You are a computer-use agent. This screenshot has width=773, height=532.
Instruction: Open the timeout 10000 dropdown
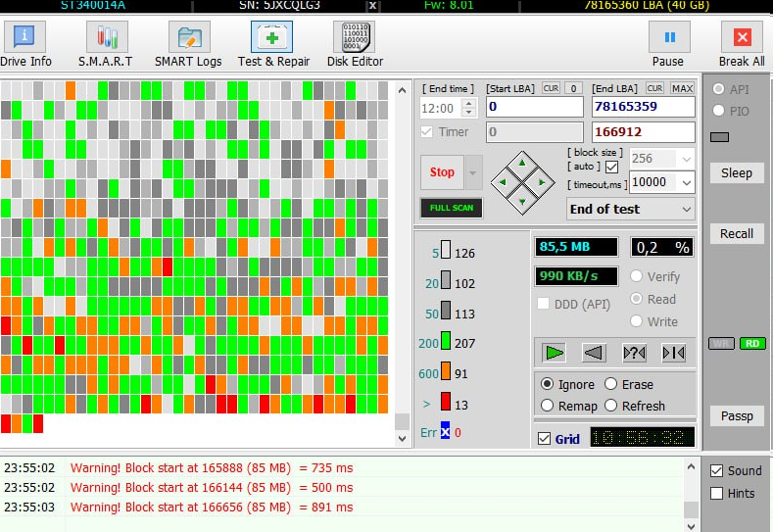pyautogui.click(x=686, y=182)
